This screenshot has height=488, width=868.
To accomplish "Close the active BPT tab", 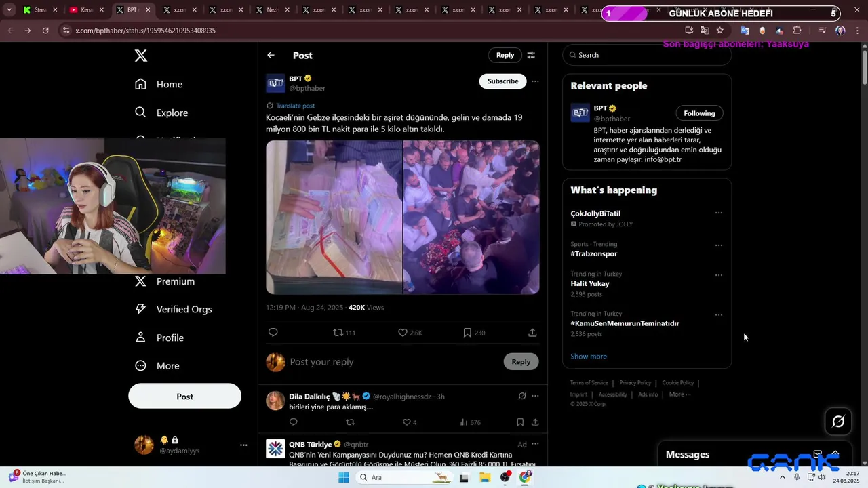I will pos(148,10).
